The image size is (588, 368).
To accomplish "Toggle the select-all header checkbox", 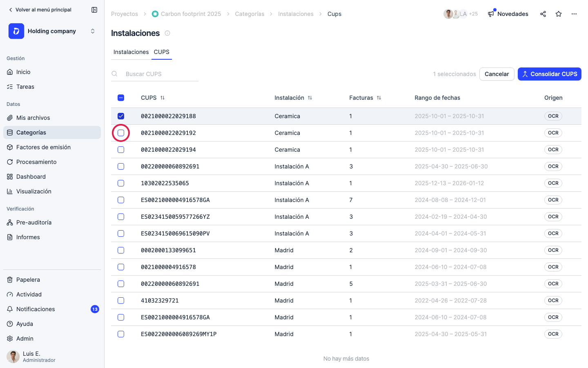I will click(x=121, y=98).
